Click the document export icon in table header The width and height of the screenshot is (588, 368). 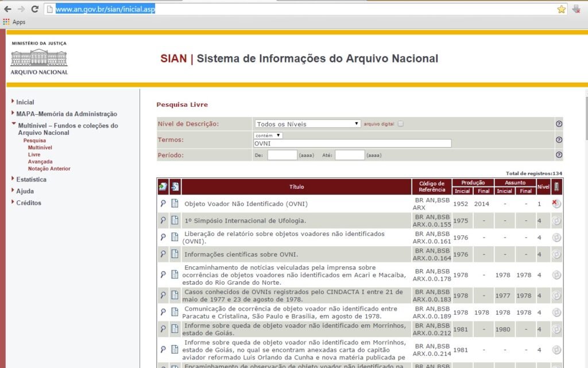click(175, 187)
